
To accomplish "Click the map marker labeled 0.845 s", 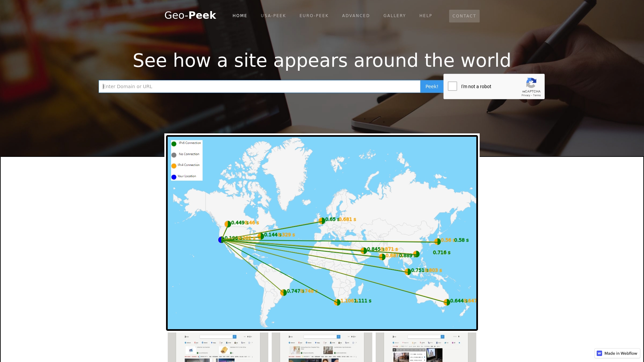I will [364, 250].
